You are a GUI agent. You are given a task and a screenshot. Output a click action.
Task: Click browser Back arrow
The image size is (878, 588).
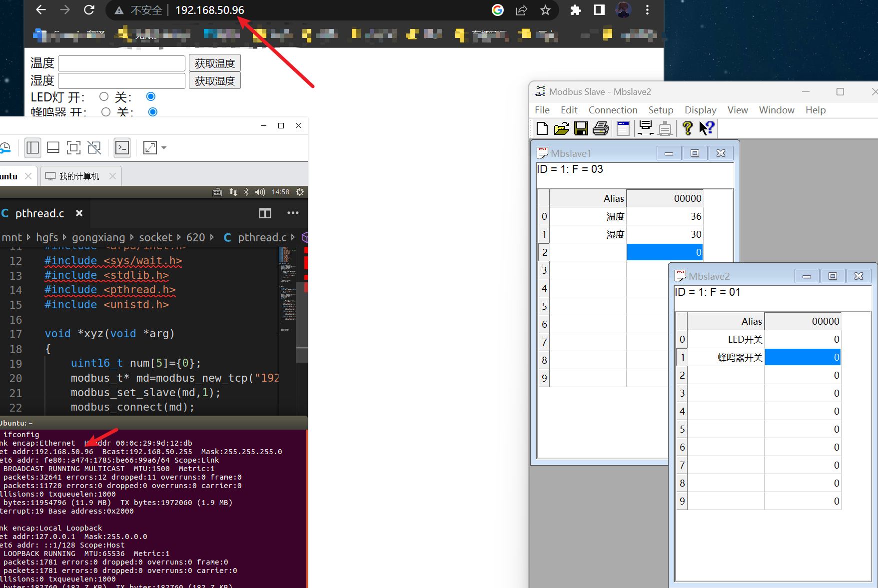click(41, 10)
